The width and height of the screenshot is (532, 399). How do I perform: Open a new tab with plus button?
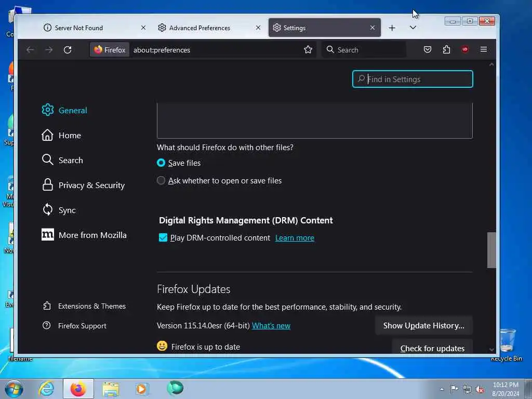(392, 28)
